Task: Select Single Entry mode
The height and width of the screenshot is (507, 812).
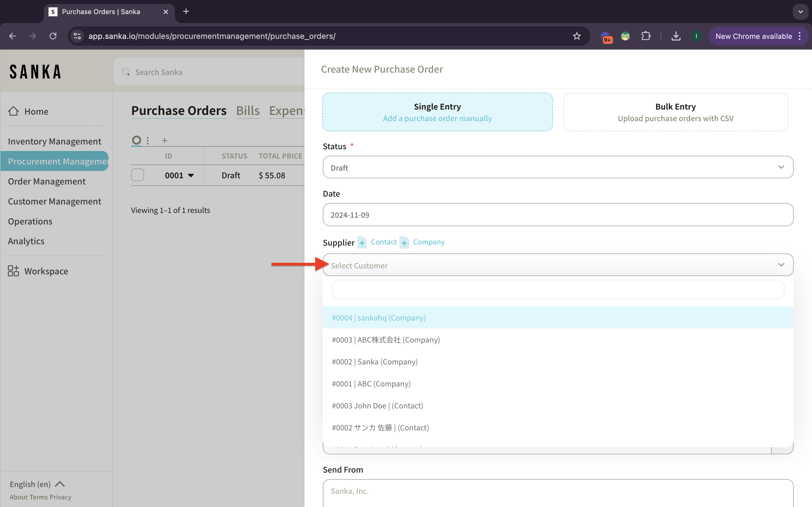Action: point(437,112)
